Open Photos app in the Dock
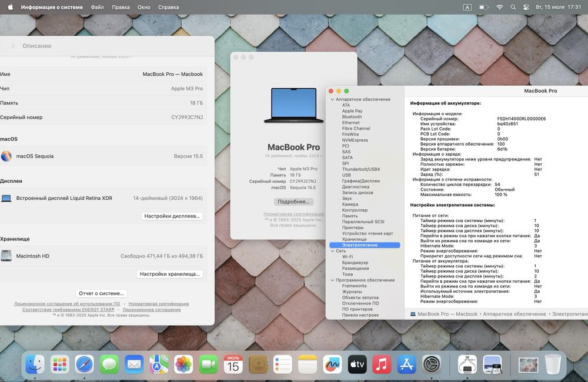 click(x=183, y=364)
